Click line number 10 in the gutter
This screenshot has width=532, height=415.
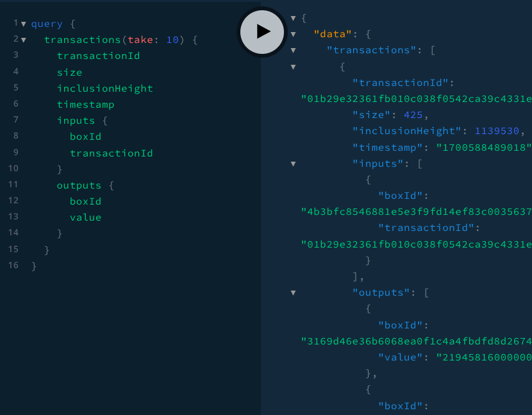tap(13, 169)
